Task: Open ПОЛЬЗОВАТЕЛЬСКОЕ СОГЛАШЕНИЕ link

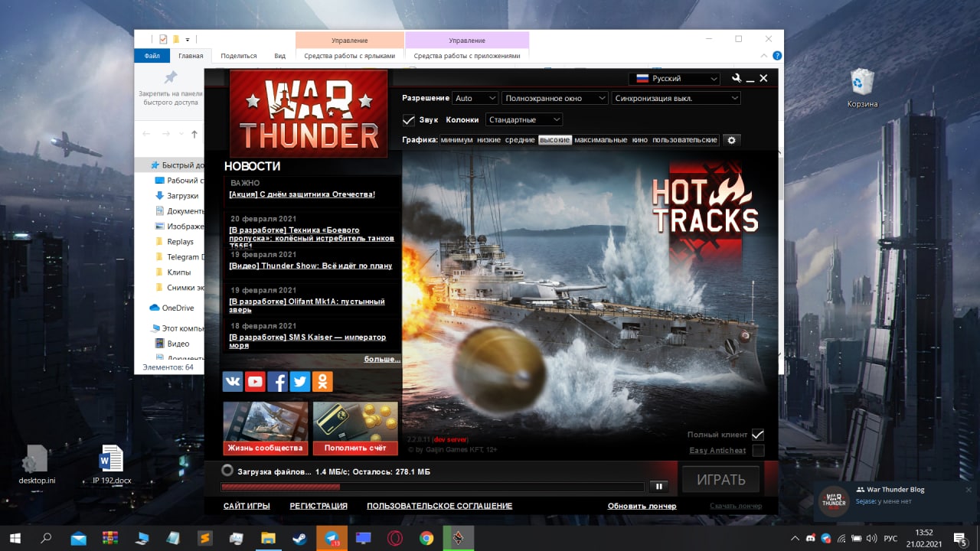Action: coord(439,506)
